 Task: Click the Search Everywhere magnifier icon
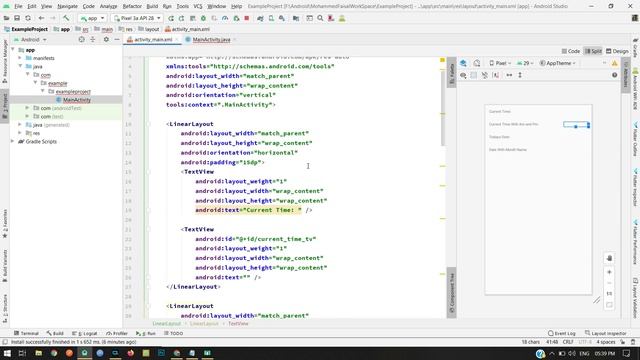click(320, 18)
